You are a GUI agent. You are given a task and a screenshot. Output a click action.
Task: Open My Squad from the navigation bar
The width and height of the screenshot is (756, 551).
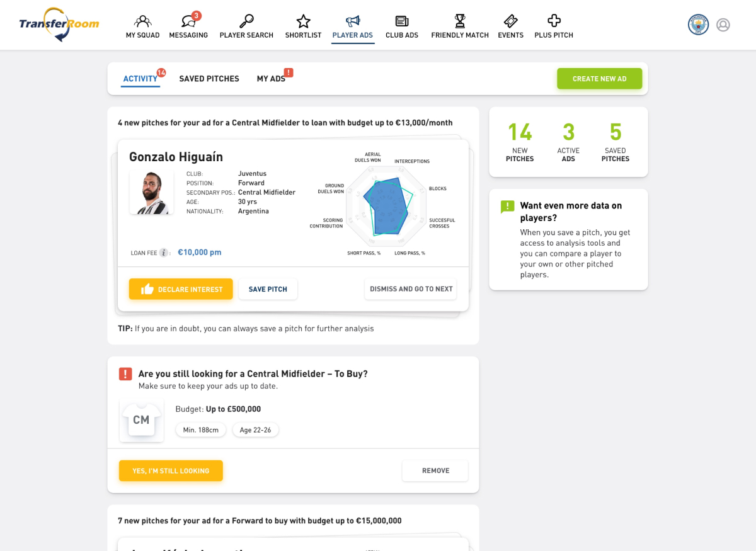point(142,27)
